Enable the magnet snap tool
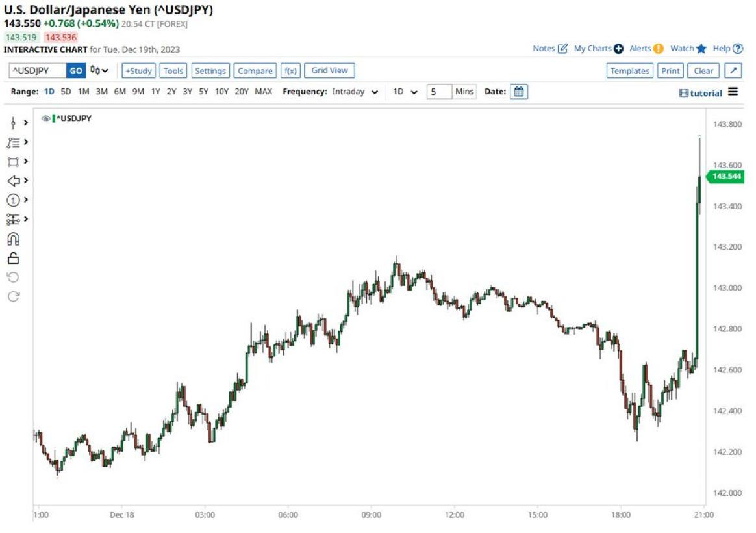756x533 pixels. (13, 239)
